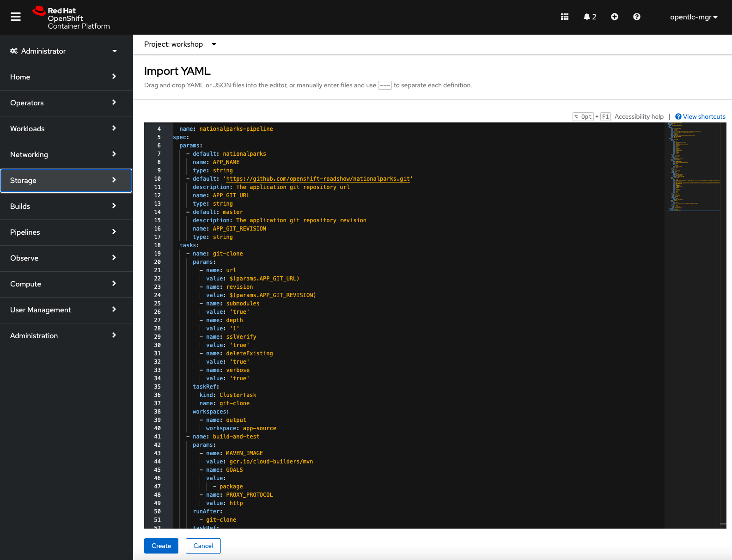
Task: Click 'verbose' on line 33
Action: click(x=238, y=370)
